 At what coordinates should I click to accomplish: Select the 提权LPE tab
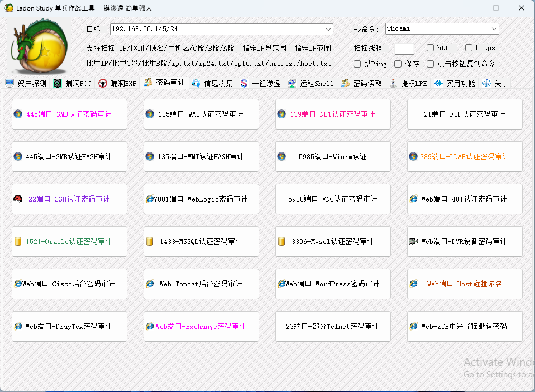[408, 83]
